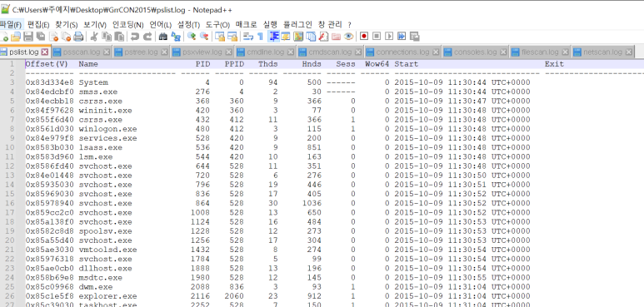Open the 언어(L) menu
The height and width of the screenshot is (307, 644).
point(160,25)
